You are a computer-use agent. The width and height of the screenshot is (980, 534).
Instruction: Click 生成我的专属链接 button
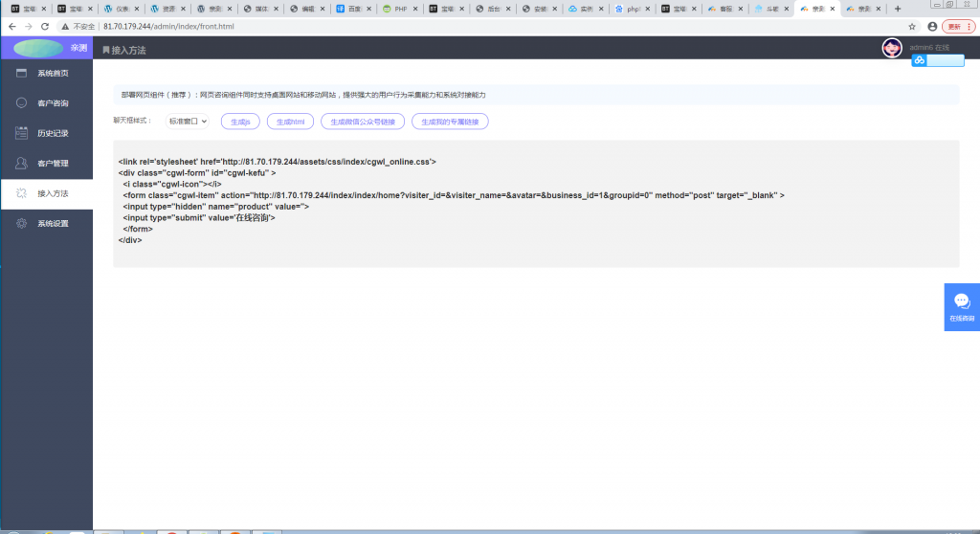(x=450, y=122)
